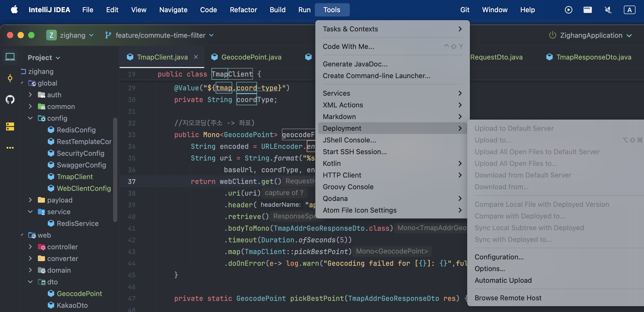This screenshot has height=312, width=644.
Task: Expand the payload folder
Action: (x=30, y=200)
